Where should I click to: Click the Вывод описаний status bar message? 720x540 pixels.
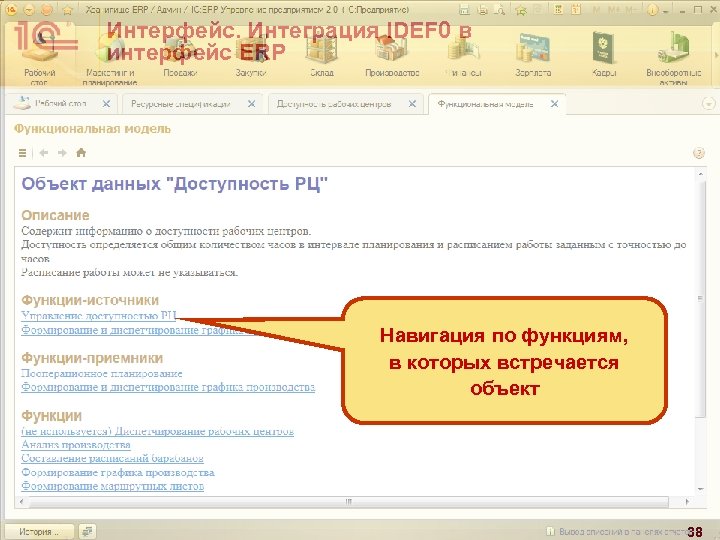[x=618, y=532]
